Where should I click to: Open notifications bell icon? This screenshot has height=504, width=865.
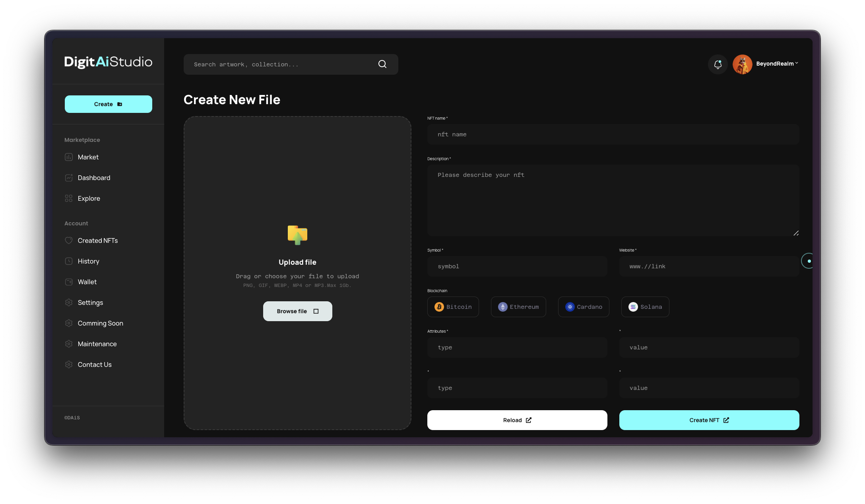tap(718, 64)
